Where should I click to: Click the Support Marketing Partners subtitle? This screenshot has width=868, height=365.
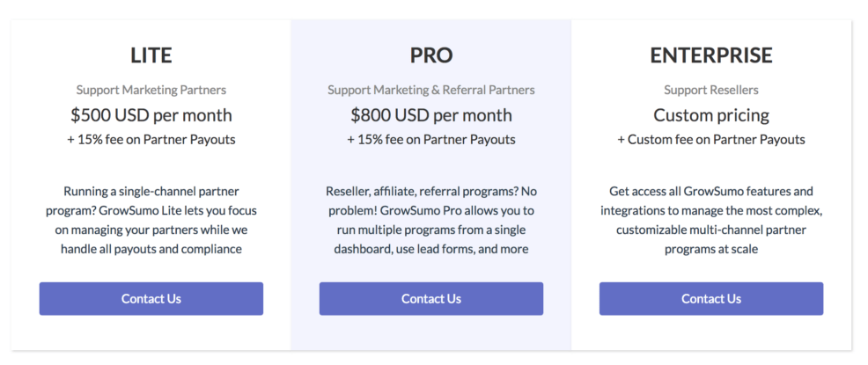click(151, 90)
